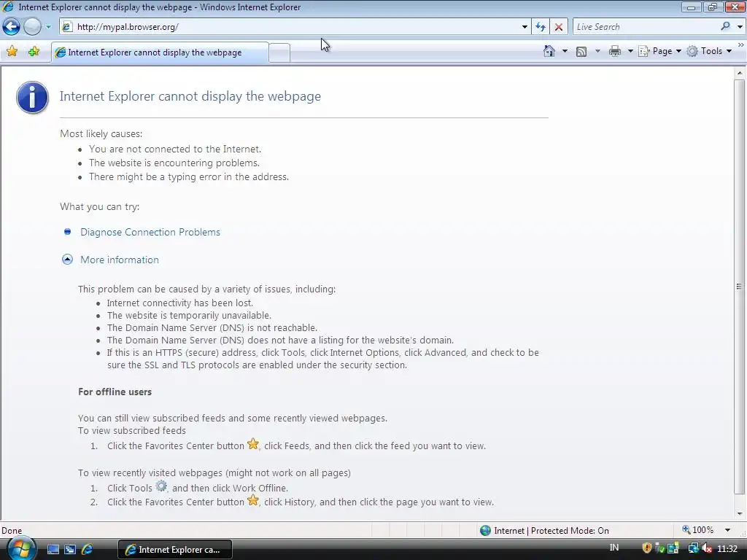Click the Refresh button
The width and height of the screenshot is (747, 560).
pos(541,27)
